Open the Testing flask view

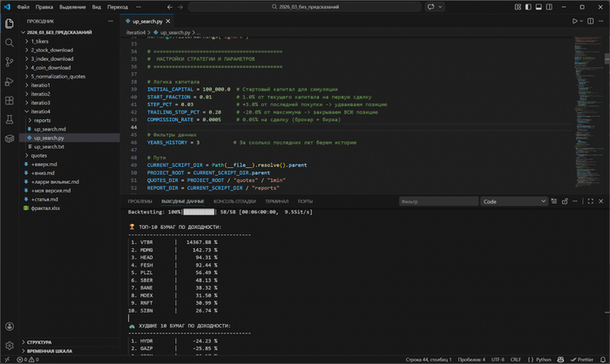[x=10, y=119]
